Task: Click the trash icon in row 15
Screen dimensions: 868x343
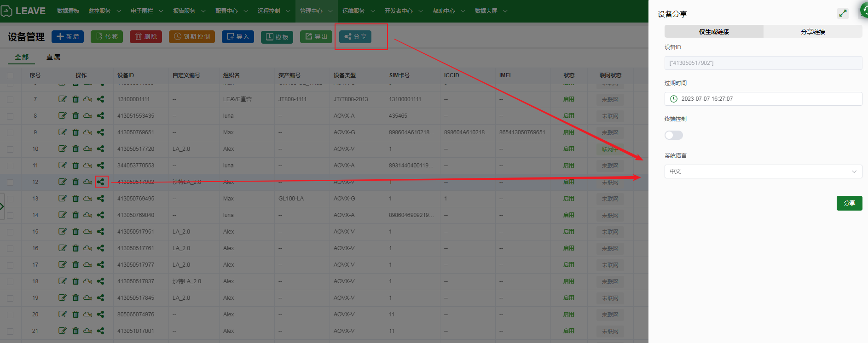Action: pyautogui.click(x=75, y=232)
